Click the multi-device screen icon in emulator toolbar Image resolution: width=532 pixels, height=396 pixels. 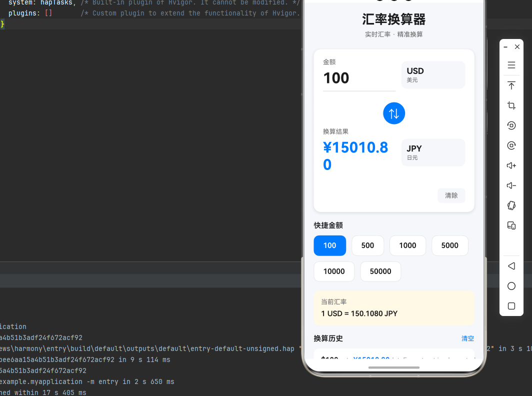511,225
